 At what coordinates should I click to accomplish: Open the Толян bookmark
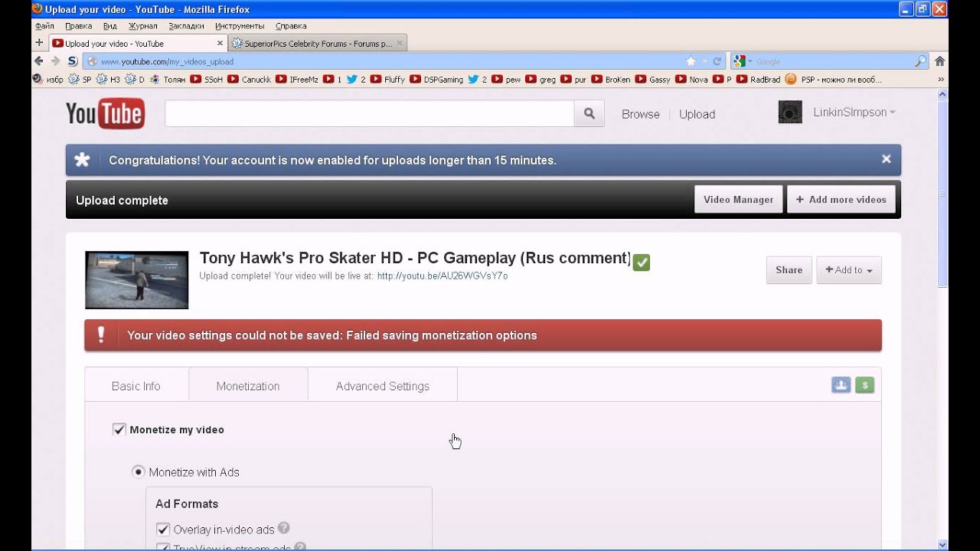(168, 79)
